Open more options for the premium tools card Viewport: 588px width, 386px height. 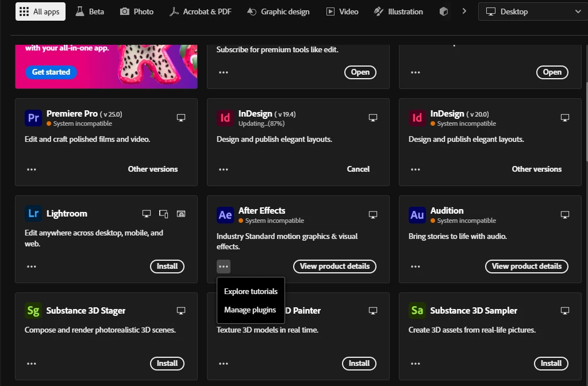point(224,72)
